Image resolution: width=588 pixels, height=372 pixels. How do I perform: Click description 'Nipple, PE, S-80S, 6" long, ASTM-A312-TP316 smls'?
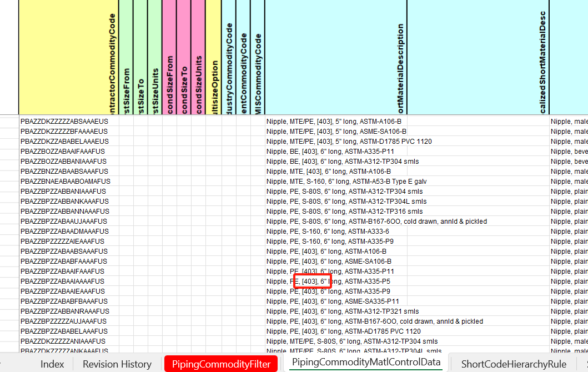coord(345,212)
